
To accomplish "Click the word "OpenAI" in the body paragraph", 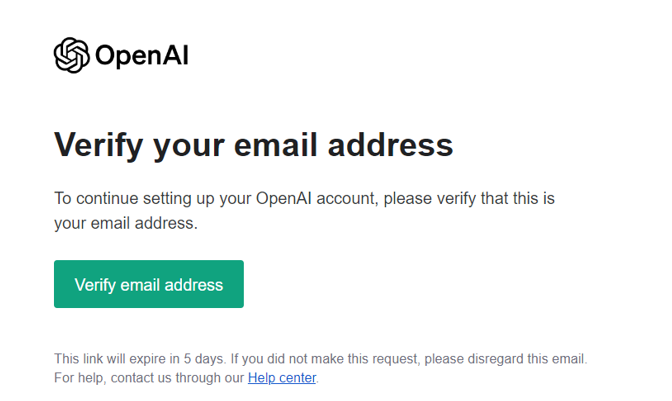I will (284, 198).
